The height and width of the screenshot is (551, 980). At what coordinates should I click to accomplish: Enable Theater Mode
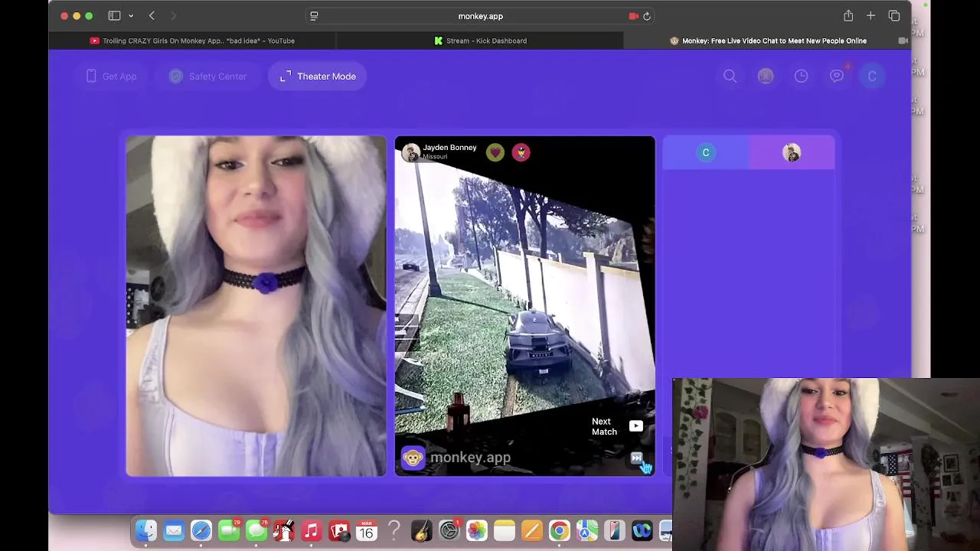tap(317, 77)
